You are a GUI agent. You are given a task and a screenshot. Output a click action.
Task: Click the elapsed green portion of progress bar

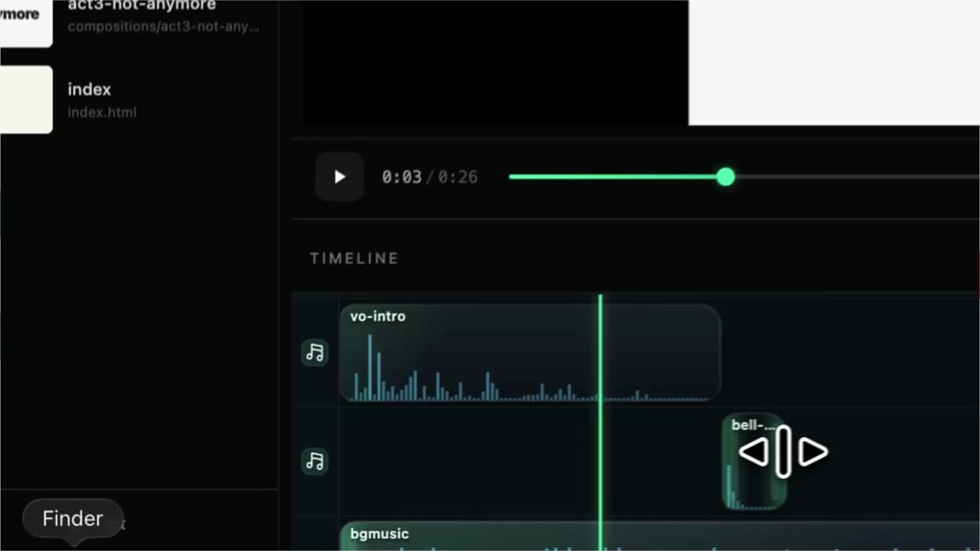(613, 177)
